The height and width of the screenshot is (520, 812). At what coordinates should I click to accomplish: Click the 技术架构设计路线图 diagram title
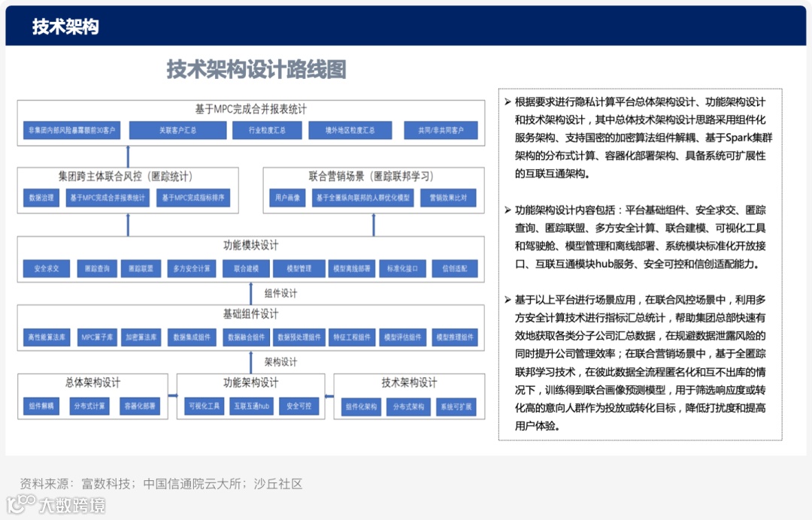pos(256,69)
